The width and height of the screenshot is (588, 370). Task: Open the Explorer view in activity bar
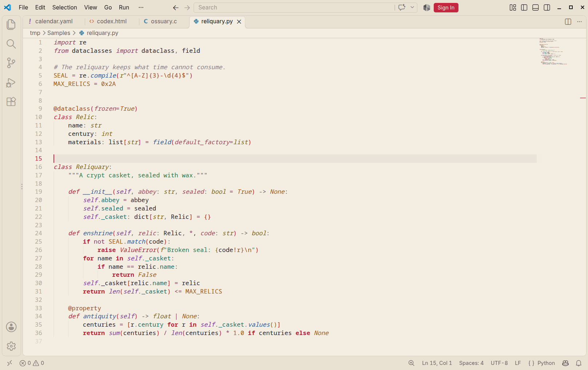(11, 24)
